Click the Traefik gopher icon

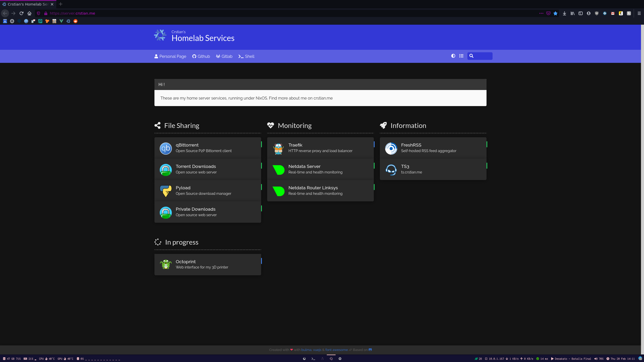pos(278,148)
